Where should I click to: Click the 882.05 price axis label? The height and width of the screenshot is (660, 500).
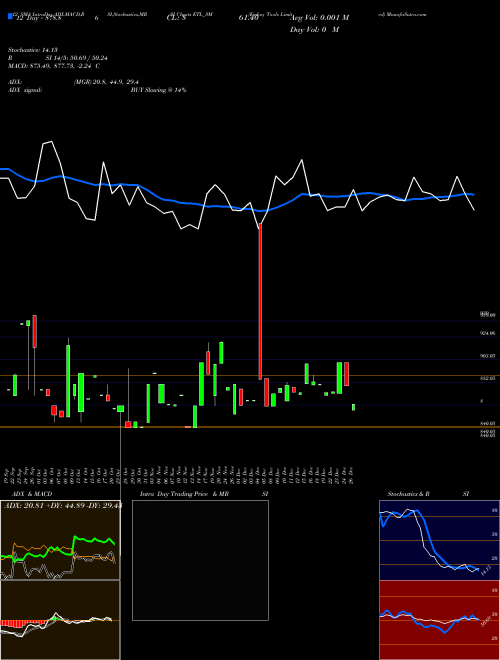[488, 378]
